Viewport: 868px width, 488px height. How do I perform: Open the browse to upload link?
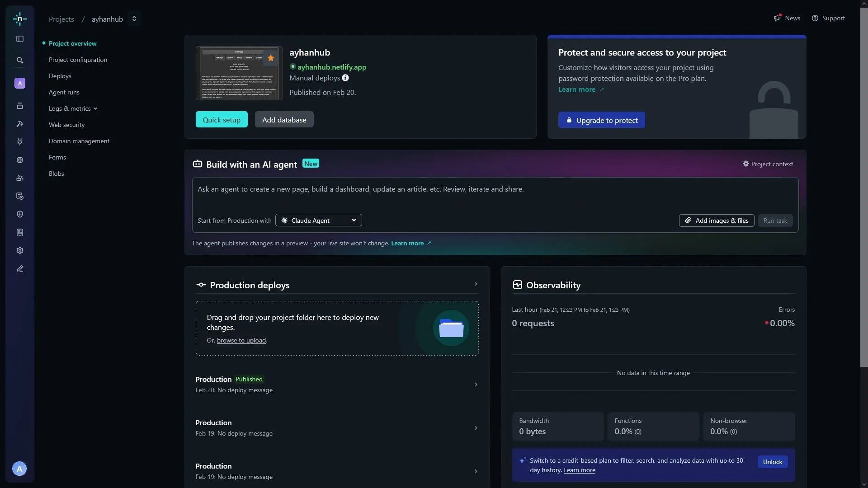241,340
